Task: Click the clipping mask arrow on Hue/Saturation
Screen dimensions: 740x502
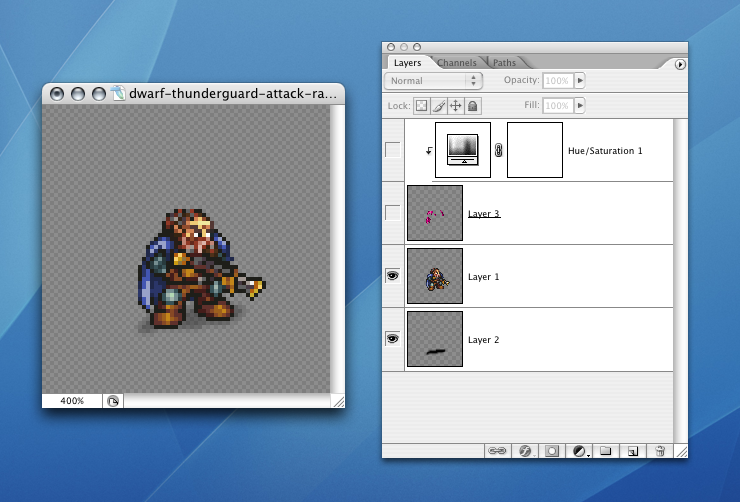Action: click(429, 151)
